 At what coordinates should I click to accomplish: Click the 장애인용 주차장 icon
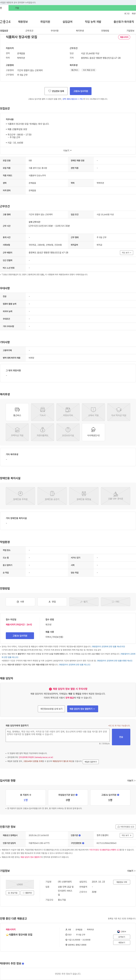click(20, 496)
